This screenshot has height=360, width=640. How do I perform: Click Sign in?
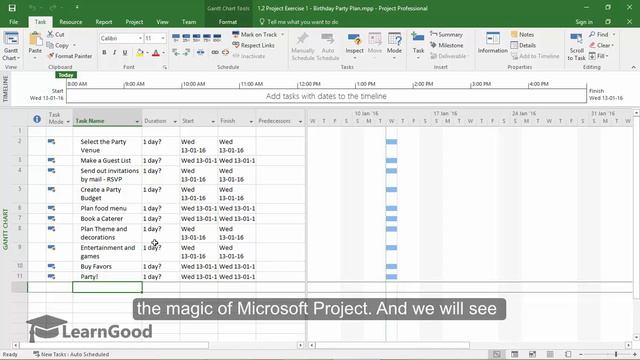click(584, 22)
